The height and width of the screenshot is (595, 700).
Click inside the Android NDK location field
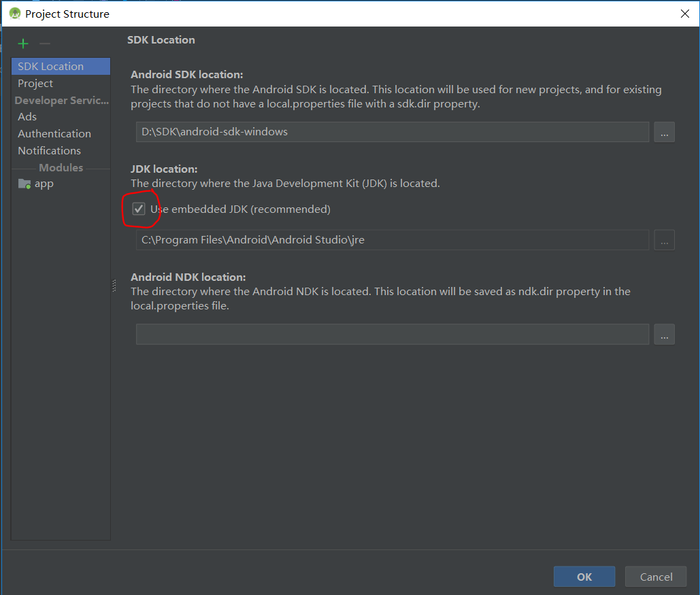coord(391,334)
